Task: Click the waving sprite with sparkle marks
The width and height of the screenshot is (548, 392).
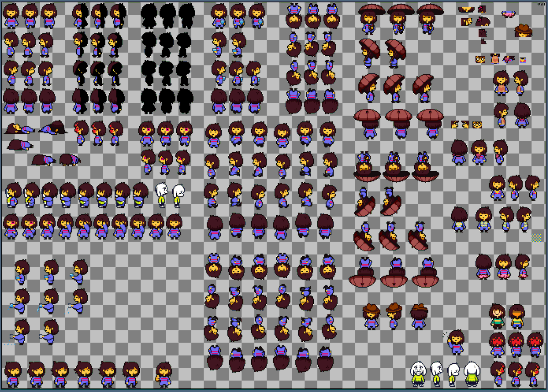Action: pyautogui.click(x=454, y=342)
